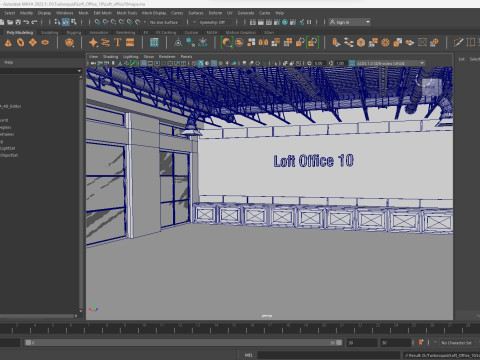Screen dimensions: 480x360
Task: Open the viewport Panels menu
Action: coord(186,57)
